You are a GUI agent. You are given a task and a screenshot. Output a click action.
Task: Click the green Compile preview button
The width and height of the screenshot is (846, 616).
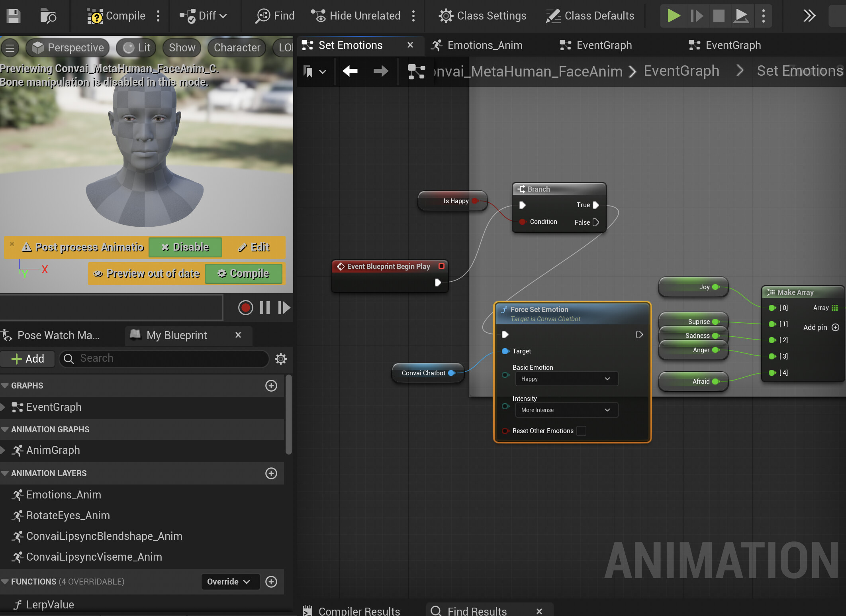click(243, 273)
